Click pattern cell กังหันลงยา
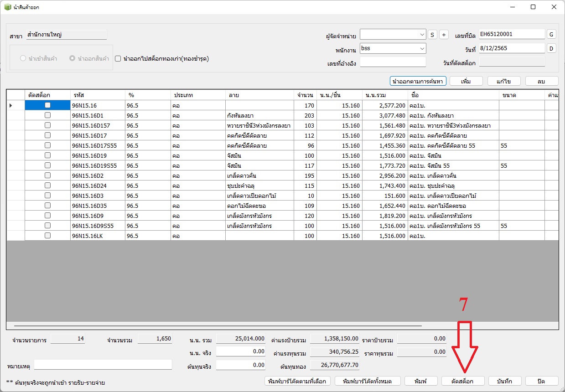 [259, 115]
